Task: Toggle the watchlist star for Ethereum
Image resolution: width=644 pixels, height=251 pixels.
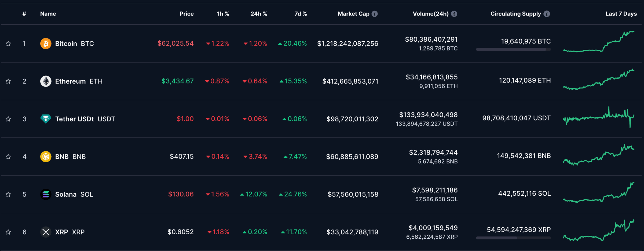Action: (8, 81)
